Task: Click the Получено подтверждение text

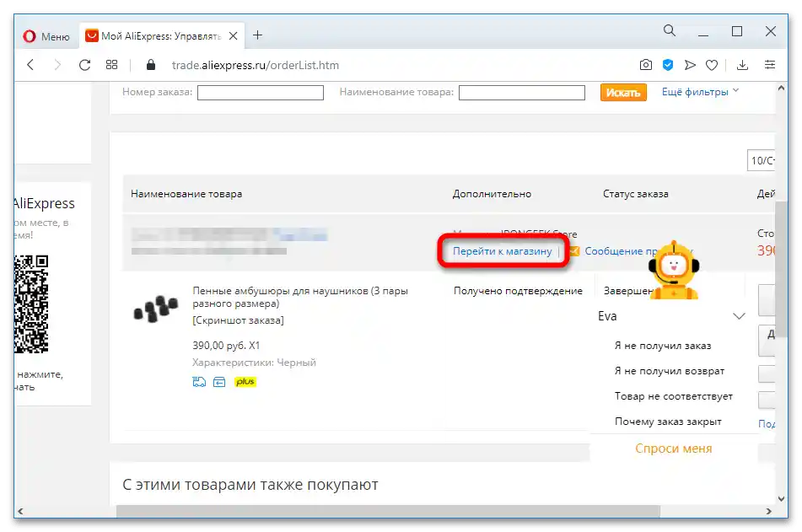Action: pos(518,291)
